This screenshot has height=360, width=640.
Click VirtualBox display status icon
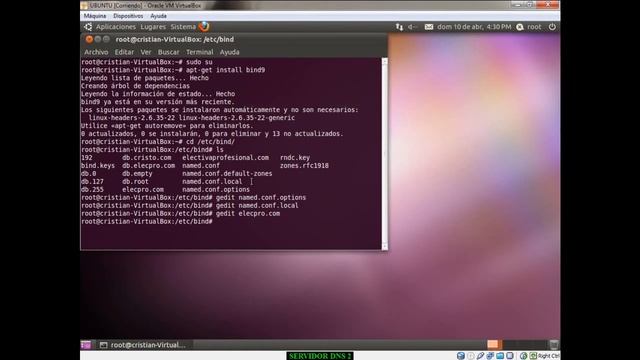(x=510, y=356)
